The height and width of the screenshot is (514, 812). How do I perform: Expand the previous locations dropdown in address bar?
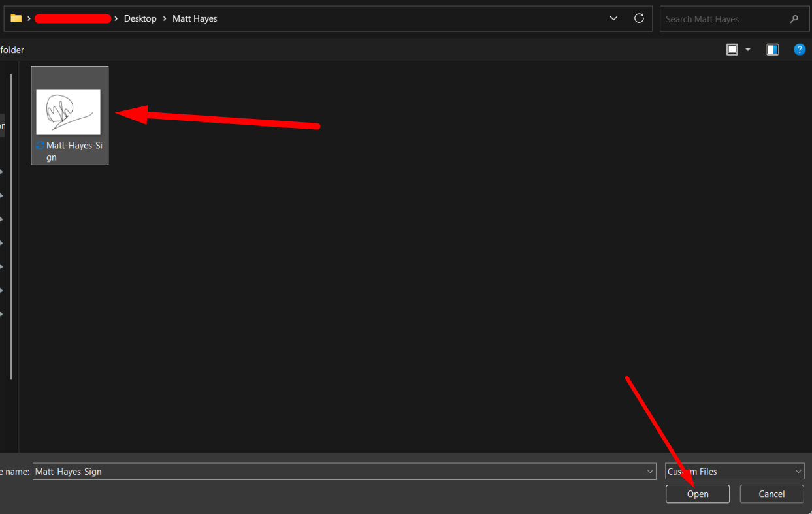613,18
